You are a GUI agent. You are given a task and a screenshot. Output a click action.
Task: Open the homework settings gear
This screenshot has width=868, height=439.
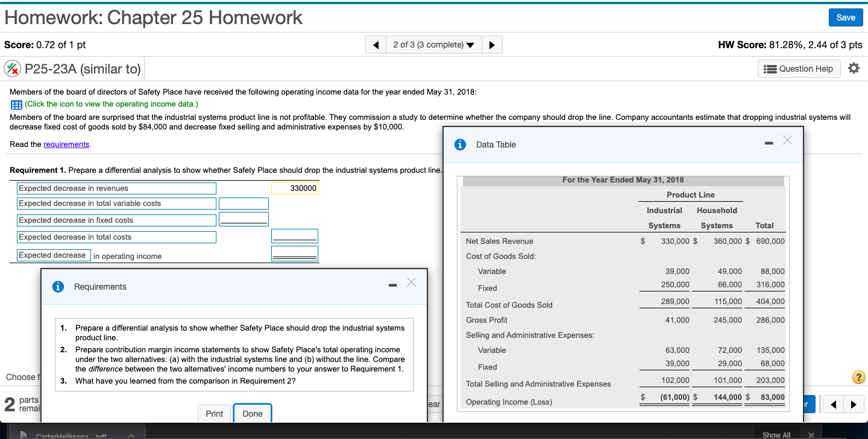click(853, 69)
